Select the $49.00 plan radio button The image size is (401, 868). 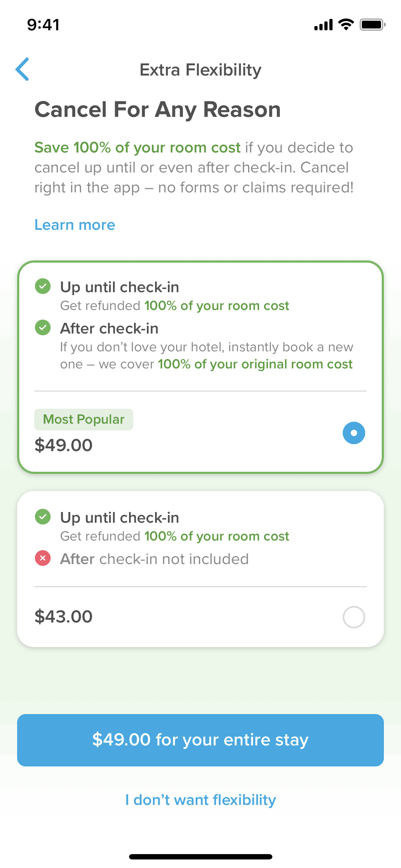(x=354, y=433)
